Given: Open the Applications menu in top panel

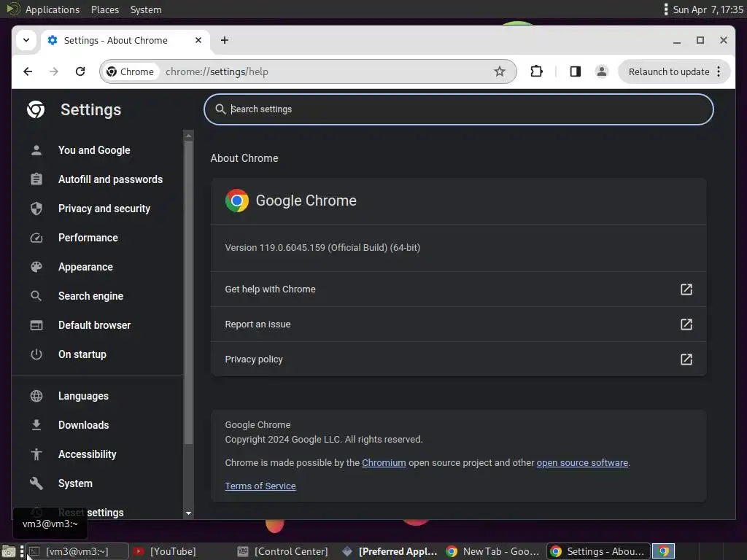Looking at the screenshot, I should coord(53,9).
